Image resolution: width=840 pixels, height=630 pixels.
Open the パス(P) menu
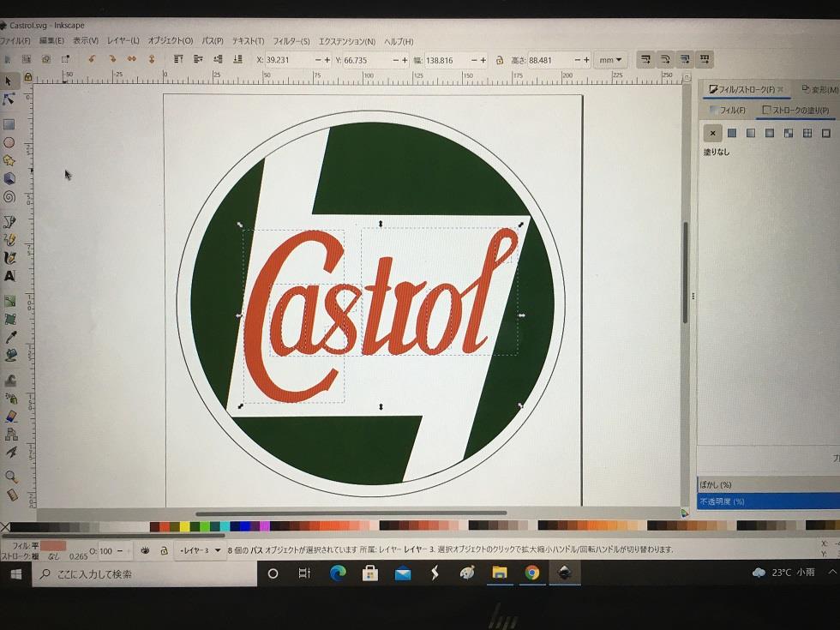[x=213, y=41]
